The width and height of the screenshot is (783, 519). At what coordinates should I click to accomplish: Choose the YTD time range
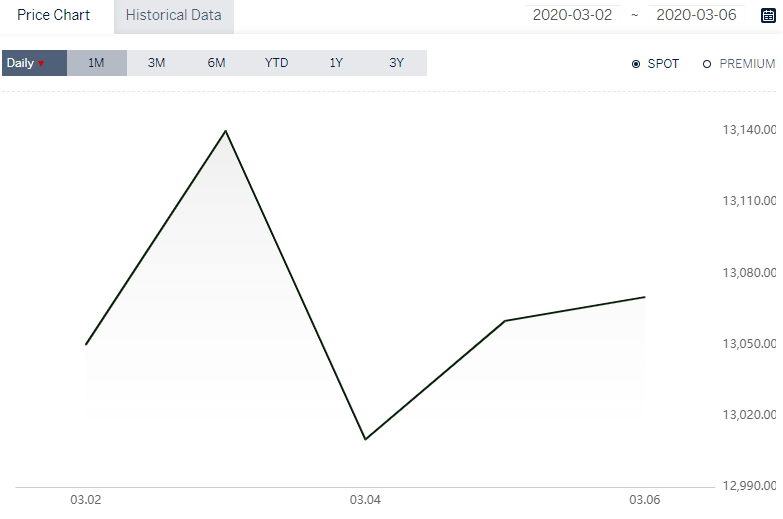coord(276,63)
